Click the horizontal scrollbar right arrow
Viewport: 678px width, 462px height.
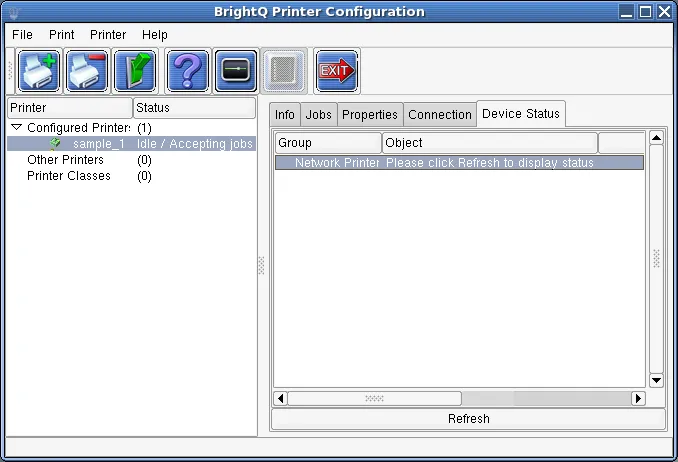point(638,398)
